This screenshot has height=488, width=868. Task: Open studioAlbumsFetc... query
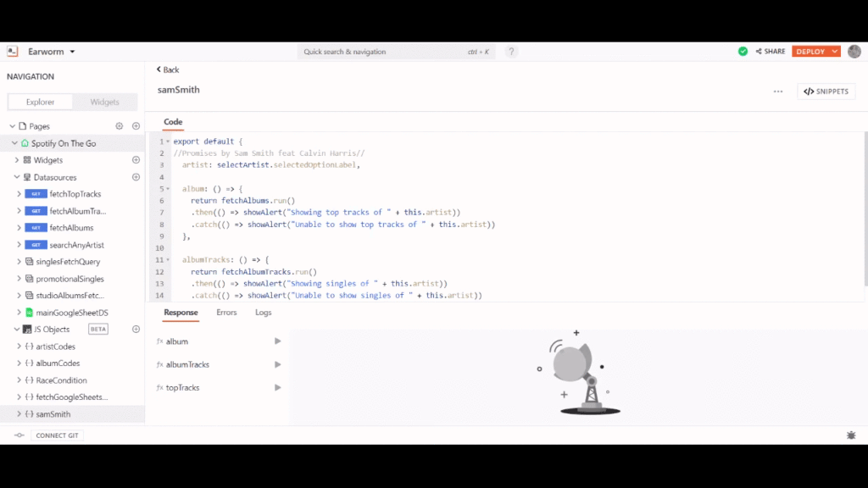[x=72, y=296]
